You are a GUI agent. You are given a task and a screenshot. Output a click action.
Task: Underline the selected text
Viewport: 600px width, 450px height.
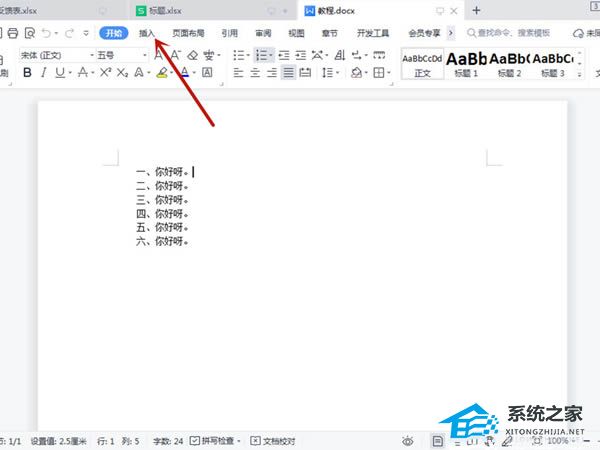[x=60, y=72]
